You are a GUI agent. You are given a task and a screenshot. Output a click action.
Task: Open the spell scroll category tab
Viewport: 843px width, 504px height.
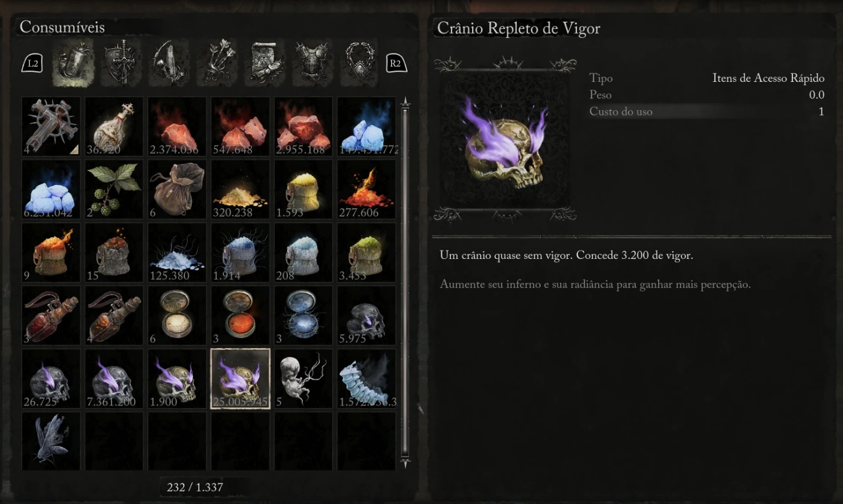(264, 62)
